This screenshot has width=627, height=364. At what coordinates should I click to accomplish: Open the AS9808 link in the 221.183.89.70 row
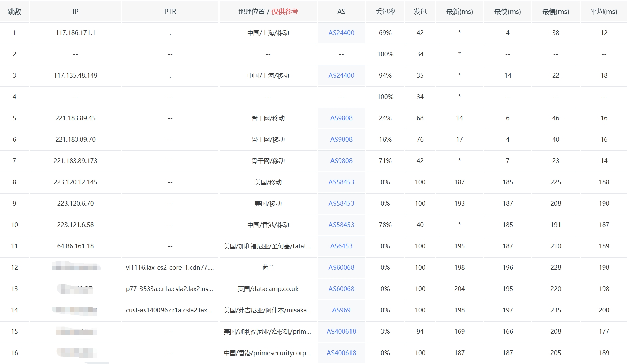tap(341, 139)
